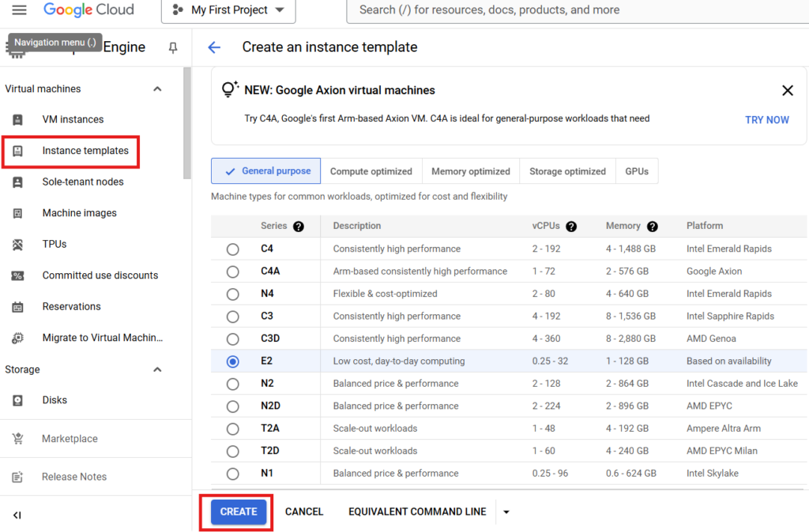Open the My First Project selector dropdown
The width and height of the screenshot is (809, 532).
228,10
